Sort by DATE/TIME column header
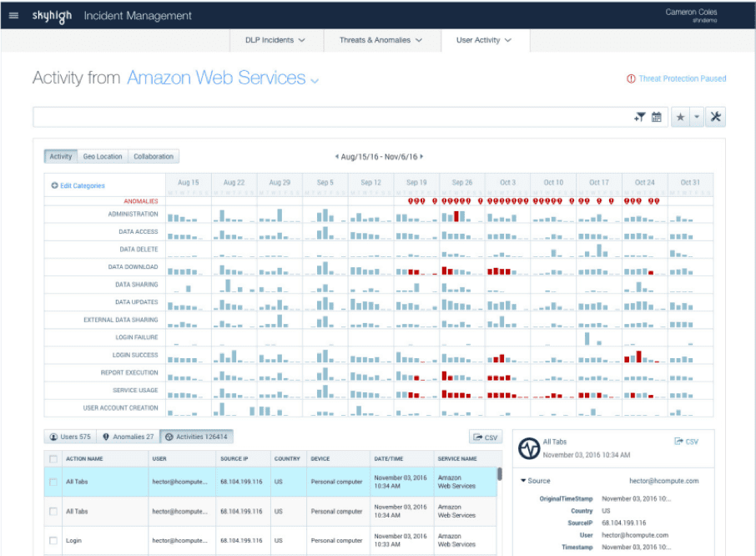The image size is (756, 556). (389, 459)
